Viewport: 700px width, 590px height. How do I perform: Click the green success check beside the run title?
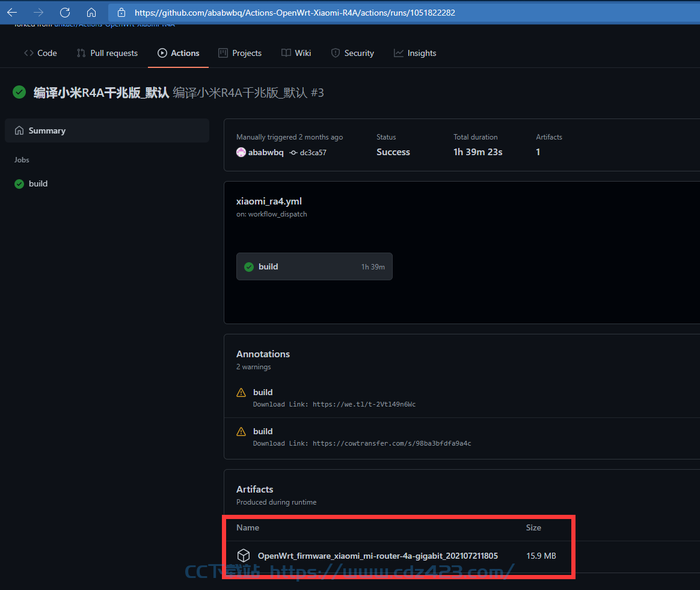(19, 93)
